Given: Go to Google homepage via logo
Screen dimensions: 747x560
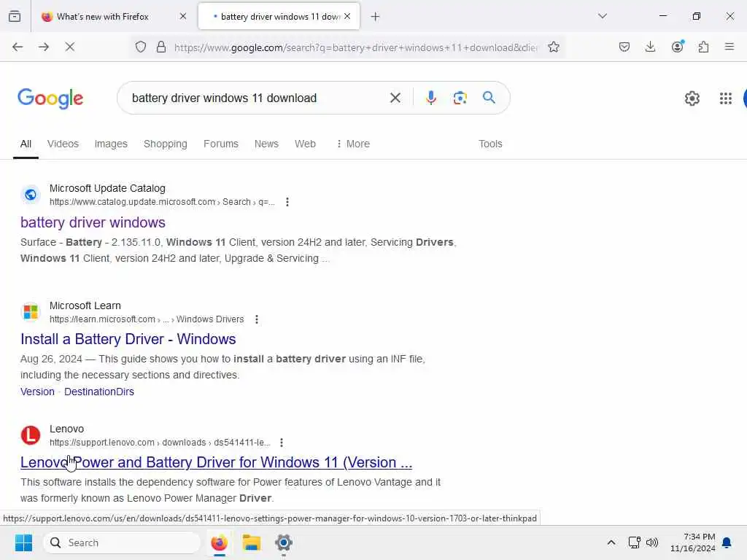Looking at the screenshot, I should point(50,98).
